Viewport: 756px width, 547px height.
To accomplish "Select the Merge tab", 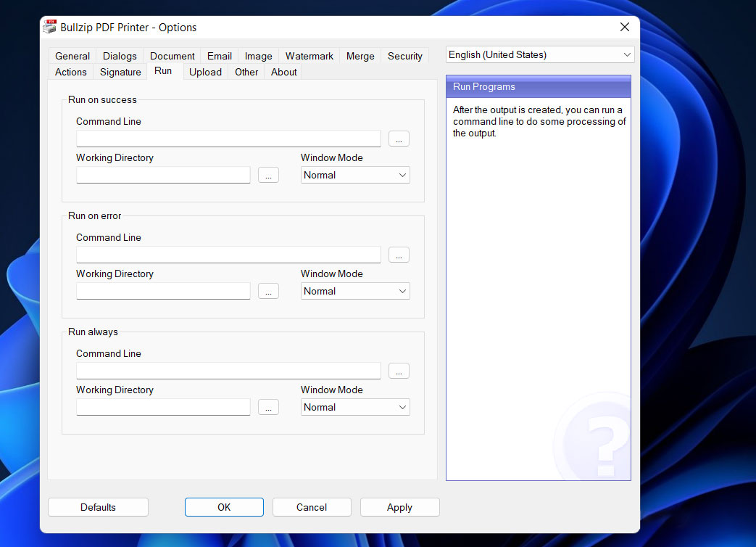I will [360, 56].
